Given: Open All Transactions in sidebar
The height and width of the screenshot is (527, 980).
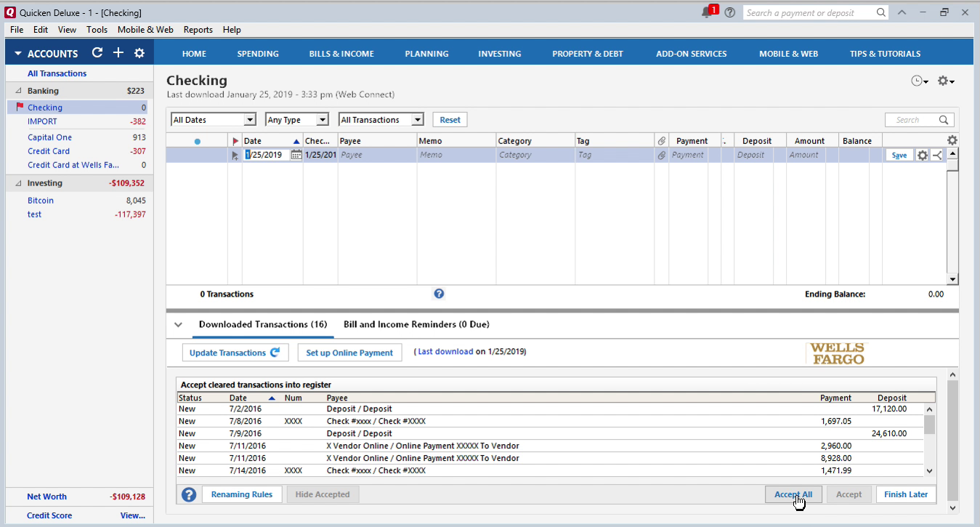Looking at the screenshot, I should tap(57, 73).
